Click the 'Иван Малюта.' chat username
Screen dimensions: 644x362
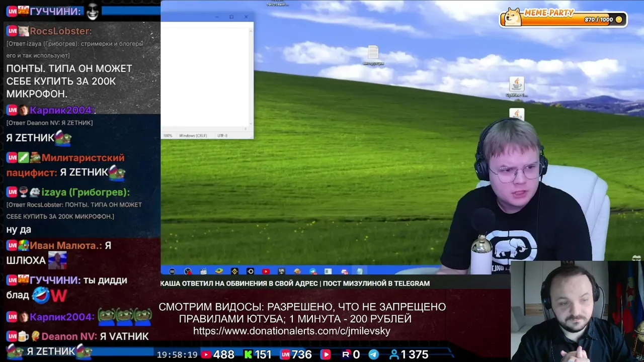coord(66,245)
